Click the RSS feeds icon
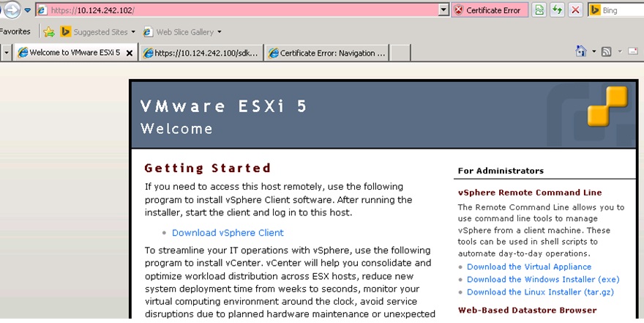The width and height of the screenshot is (644, 323). tap(606, 51)
